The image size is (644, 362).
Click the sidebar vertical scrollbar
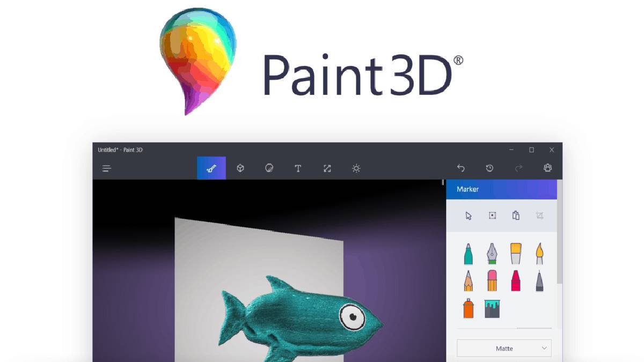click(560, 231)
